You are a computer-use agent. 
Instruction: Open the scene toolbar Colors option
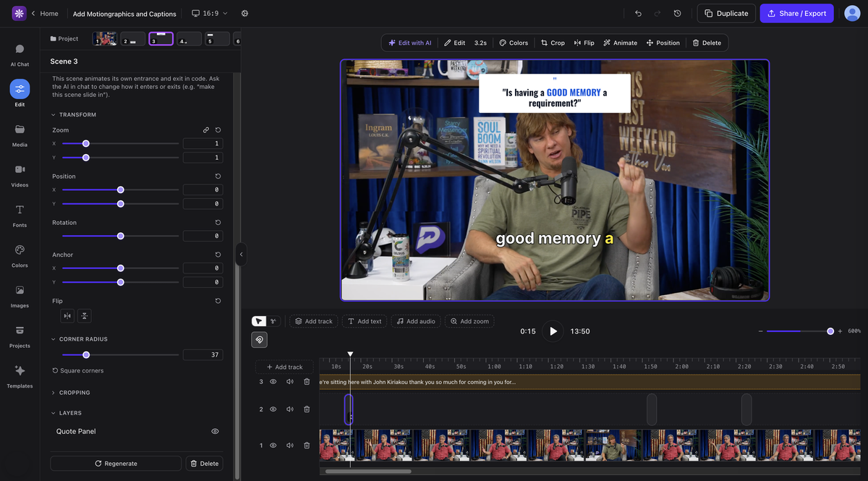point(514,43)
